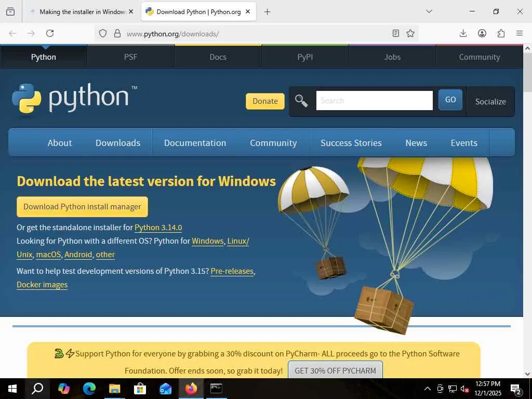Screen dimensions: 532x399
Task: Click the padlock site info icon
Action: (117, 33)
